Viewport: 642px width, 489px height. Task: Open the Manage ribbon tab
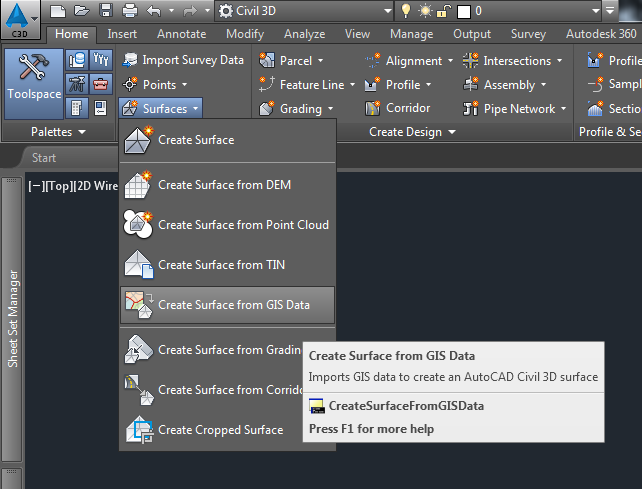pyautogui.click(x=411, y=34)
